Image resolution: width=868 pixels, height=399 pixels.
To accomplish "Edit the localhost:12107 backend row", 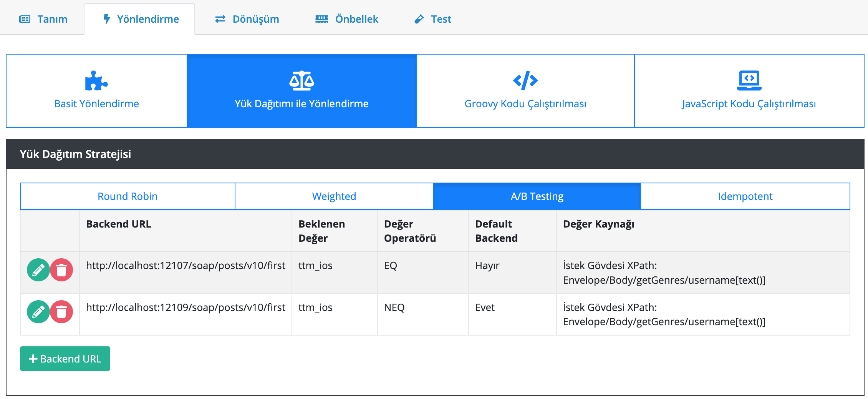I will click(38, 270).
